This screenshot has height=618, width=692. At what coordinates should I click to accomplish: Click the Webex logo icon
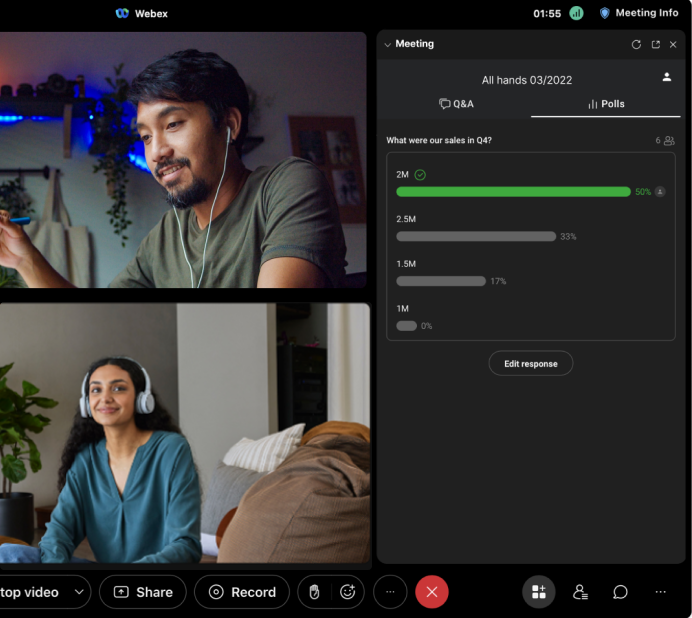[x=122, y=13]
